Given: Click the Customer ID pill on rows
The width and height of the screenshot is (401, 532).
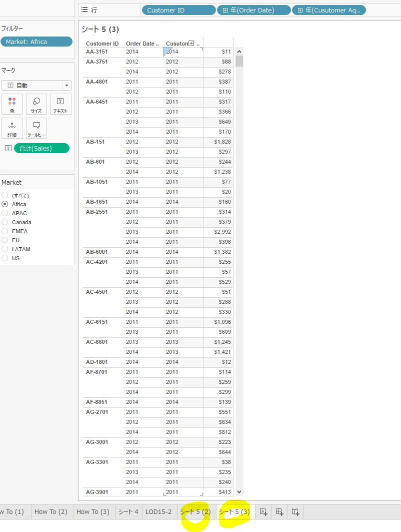Looking at the screenshot, I should click(179, 11).
